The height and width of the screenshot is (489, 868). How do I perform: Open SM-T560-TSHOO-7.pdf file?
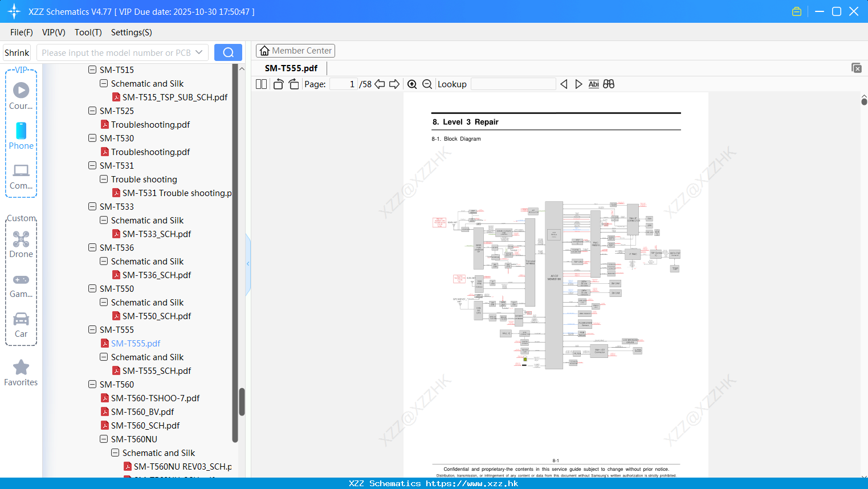pos(155,398)
